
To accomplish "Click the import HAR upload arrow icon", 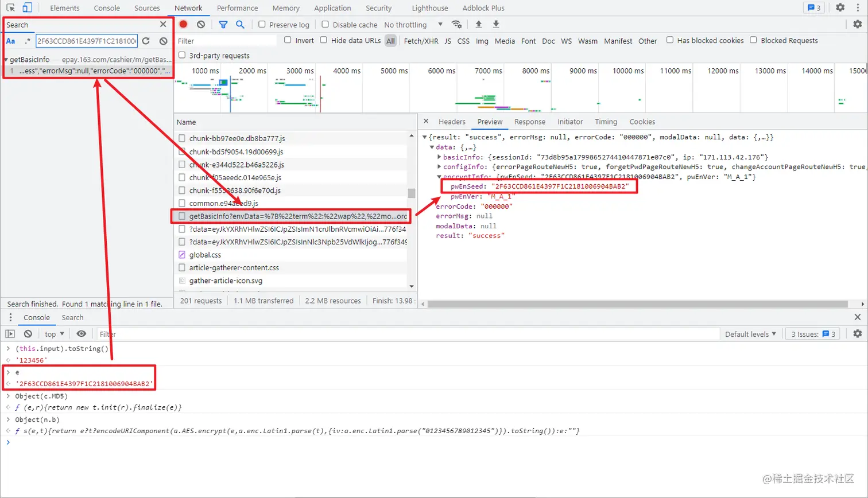I will [x=478, y=24].
